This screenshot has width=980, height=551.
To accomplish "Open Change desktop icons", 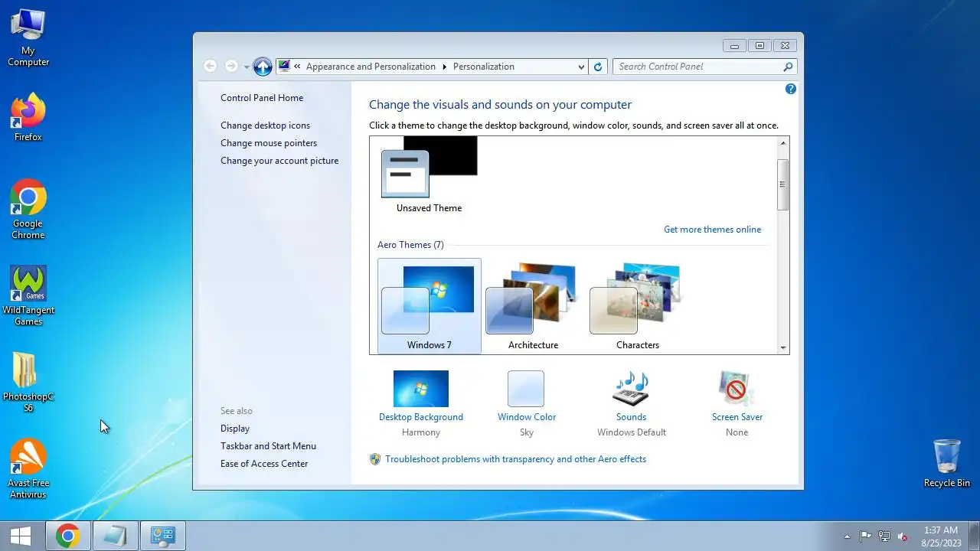I will (x=266, y=126).
